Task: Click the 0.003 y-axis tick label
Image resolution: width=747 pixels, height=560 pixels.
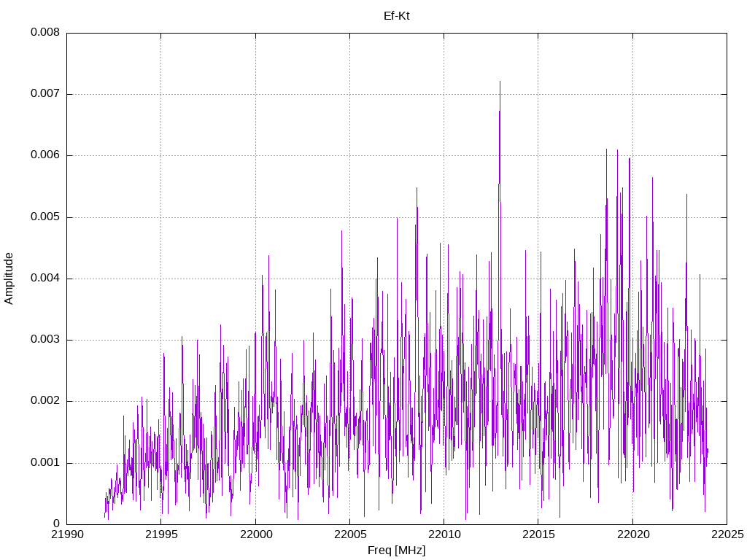Action: 45,340
